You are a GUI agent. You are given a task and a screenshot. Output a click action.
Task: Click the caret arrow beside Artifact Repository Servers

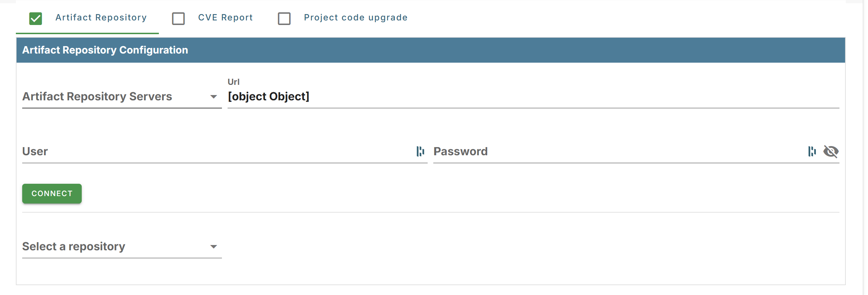point(213,97)
